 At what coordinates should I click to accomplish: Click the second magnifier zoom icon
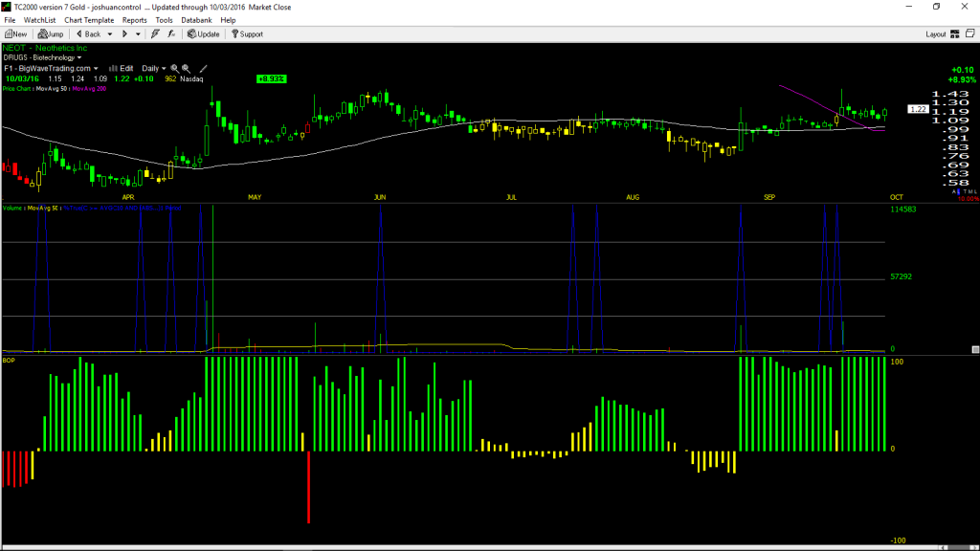187,69
